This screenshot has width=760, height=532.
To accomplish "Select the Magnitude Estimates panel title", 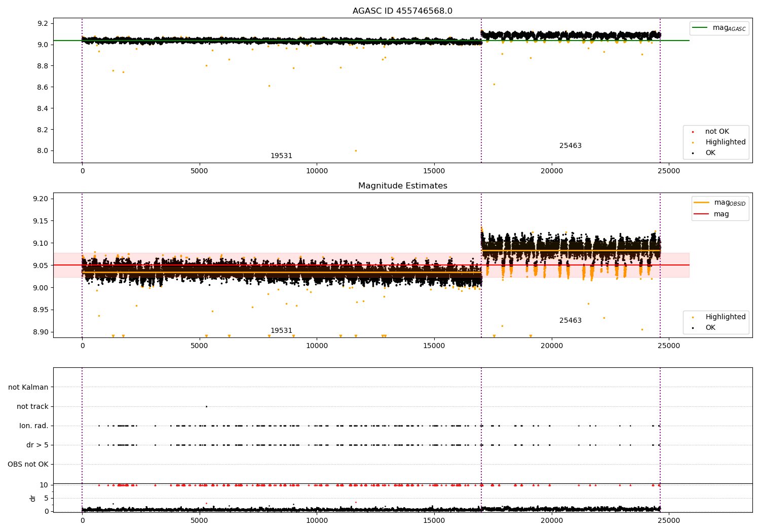I will pos(402,186).
